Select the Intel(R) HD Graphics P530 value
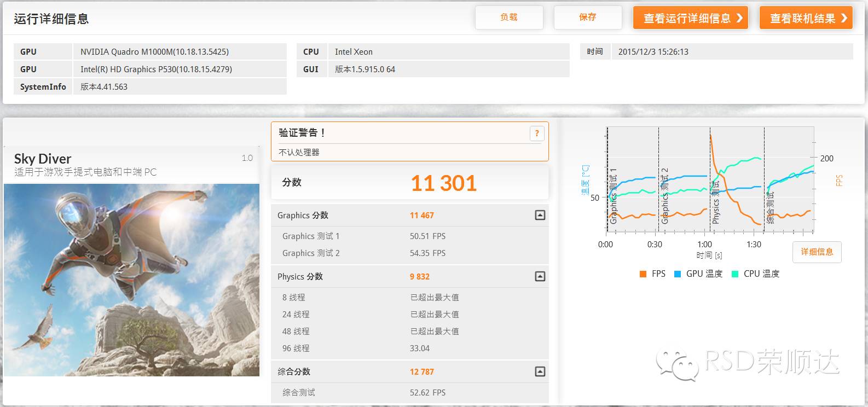The height and width of the screenshot is (407, 868). tap(157, 69)
